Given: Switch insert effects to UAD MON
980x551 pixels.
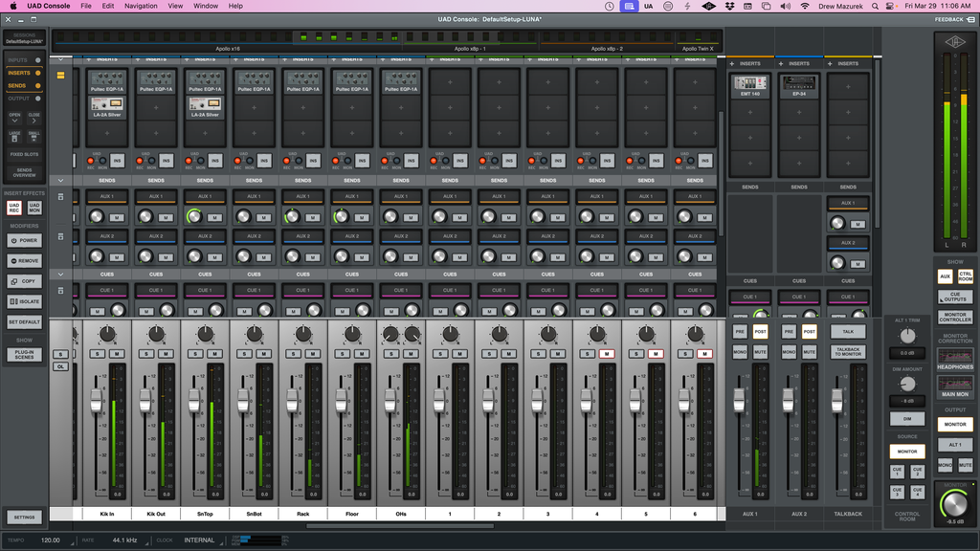Looking at the screenshot, I should click(34, 208).
